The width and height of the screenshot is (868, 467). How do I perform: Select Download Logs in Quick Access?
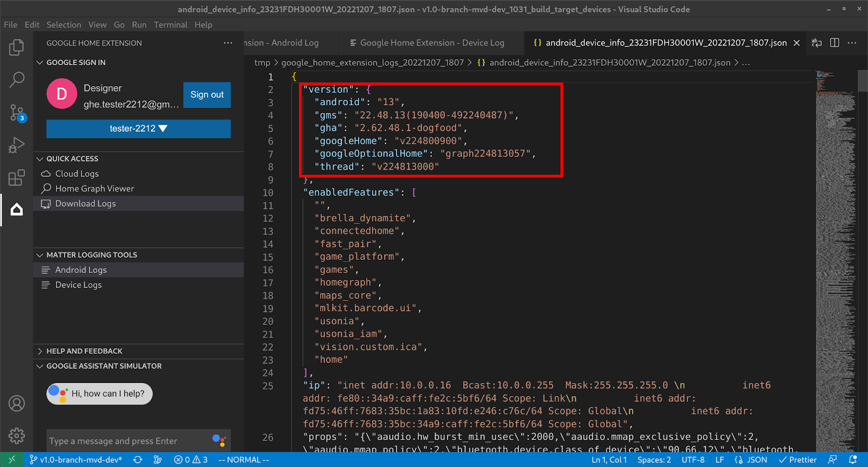click(85, 204)
